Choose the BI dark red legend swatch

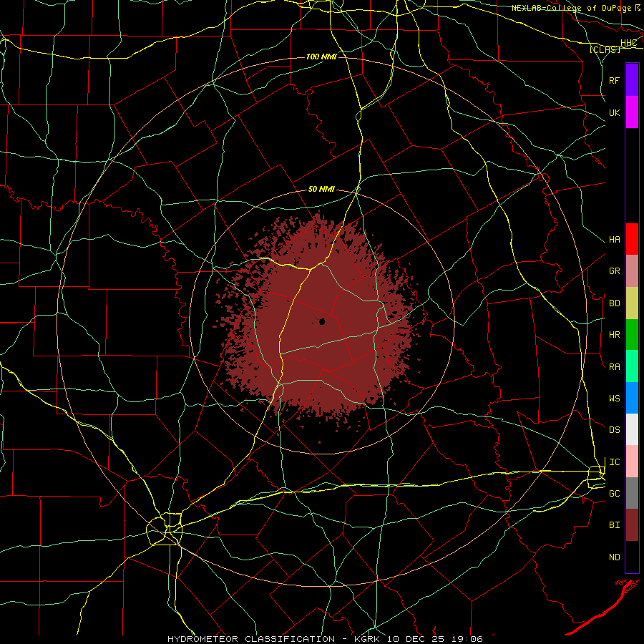(632, 525)
